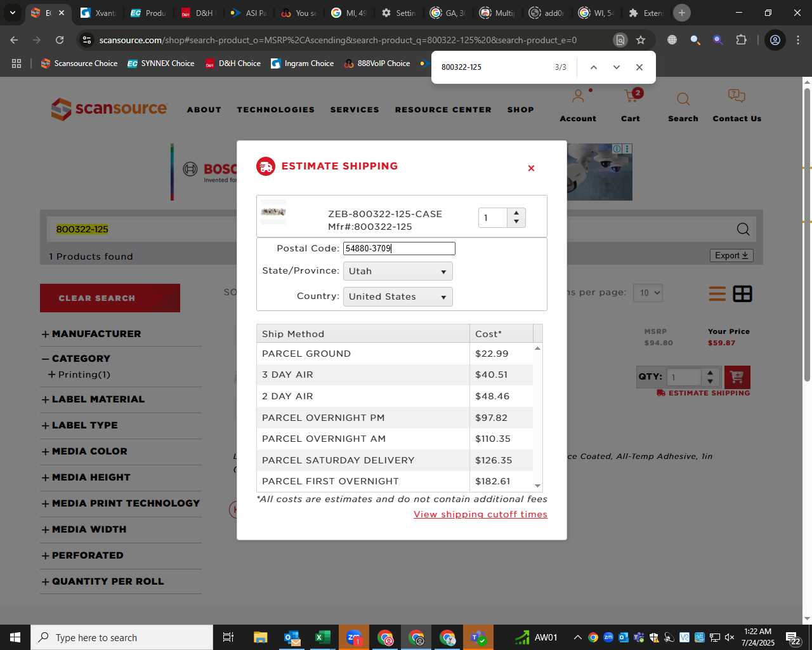Open the Country dropdown
The width and height of the screenshot is (812, 650).
click(398, 296)
